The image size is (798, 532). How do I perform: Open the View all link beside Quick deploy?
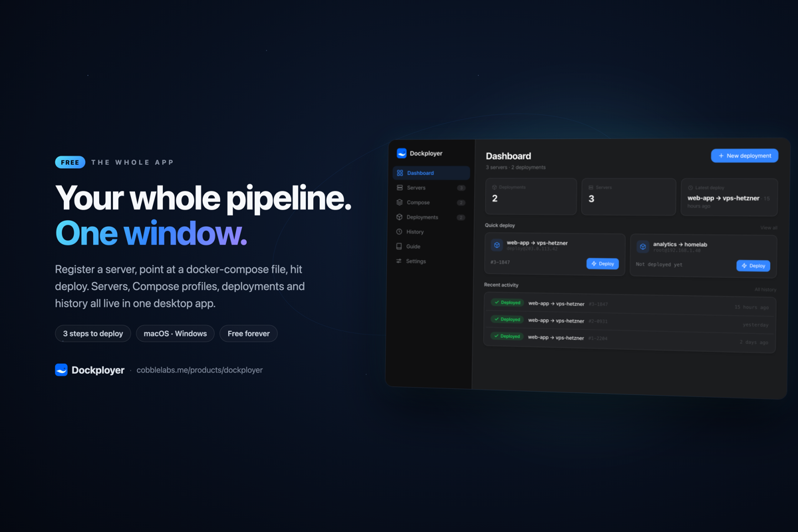pos(769,228)
